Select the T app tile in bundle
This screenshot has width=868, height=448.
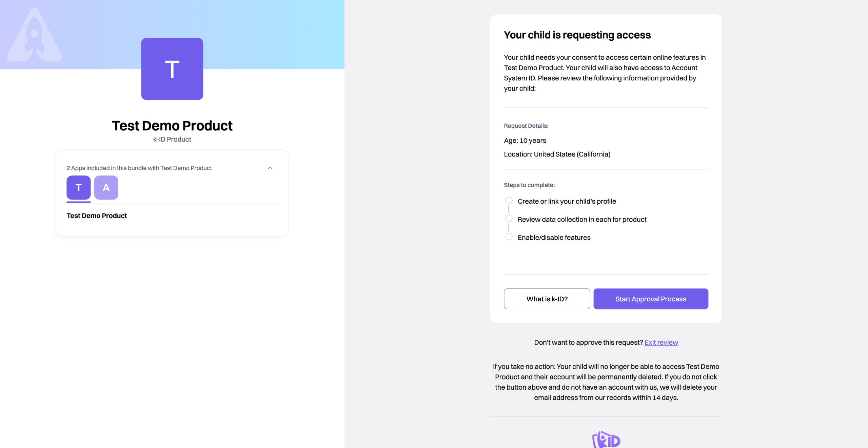point(78,188)
